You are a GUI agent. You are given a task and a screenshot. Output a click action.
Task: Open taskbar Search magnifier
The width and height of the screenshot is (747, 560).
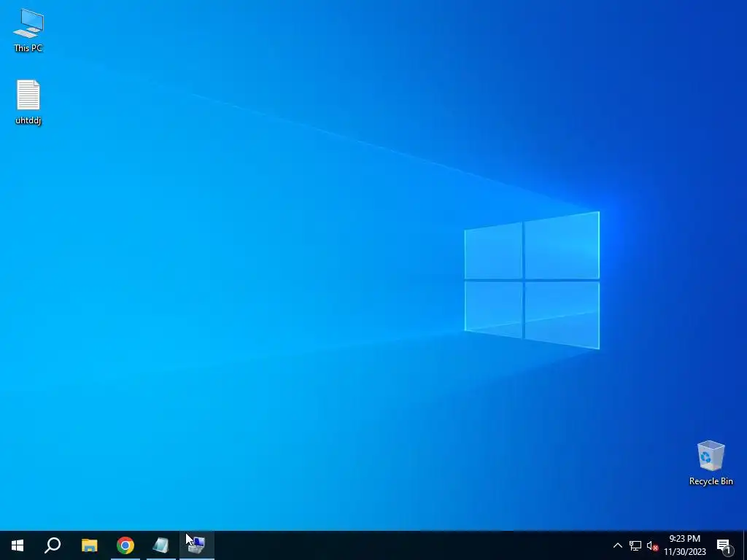53,545
